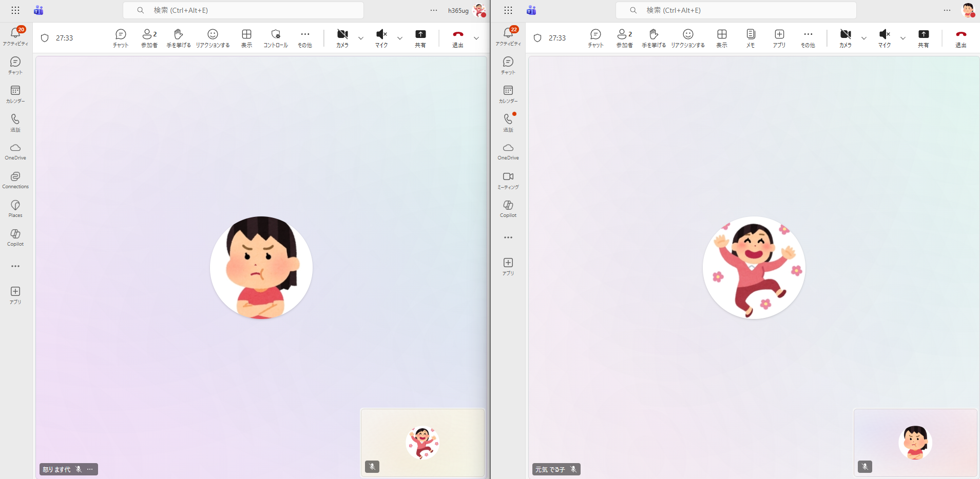This screenshot has height=479, width=980.
Task: Click the search box in left Teams window
Action: 243,10
